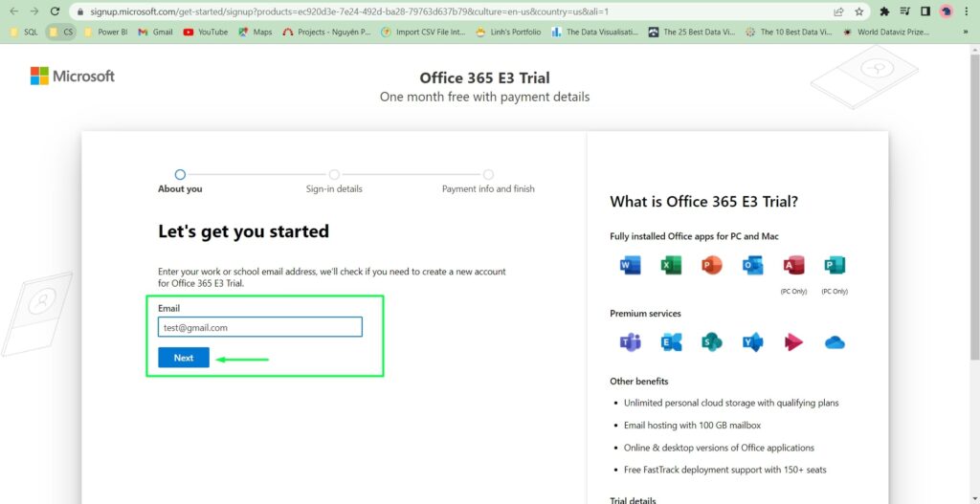The image size is (980, 504).
Task: Click the SharePoint service icon
Action: tap(712, 342)
